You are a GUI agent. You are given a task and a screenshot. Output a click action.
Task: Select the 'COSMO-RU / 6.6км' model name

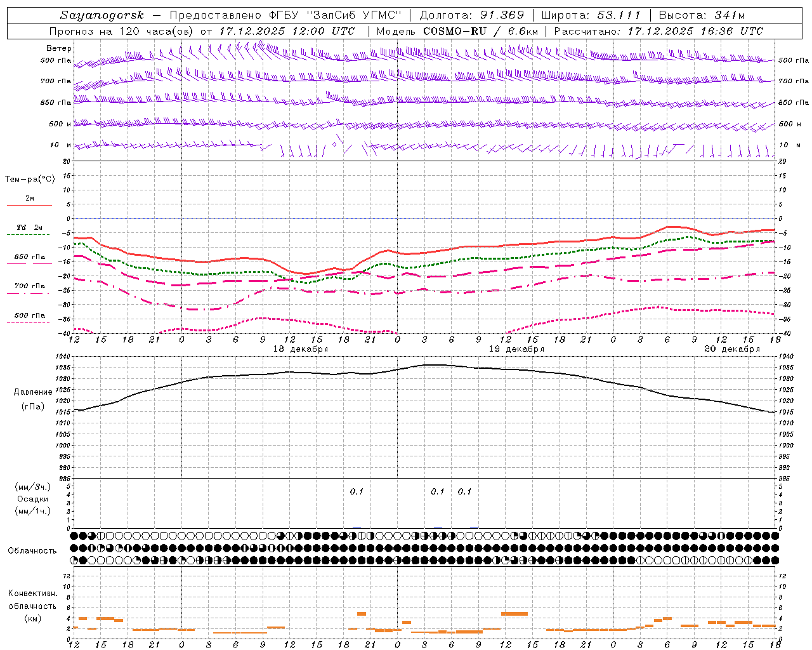[480, 31]
